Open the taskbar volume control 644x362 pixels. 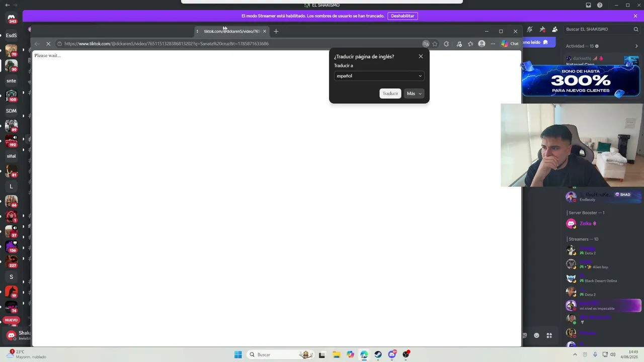click(x=613, y=354)
